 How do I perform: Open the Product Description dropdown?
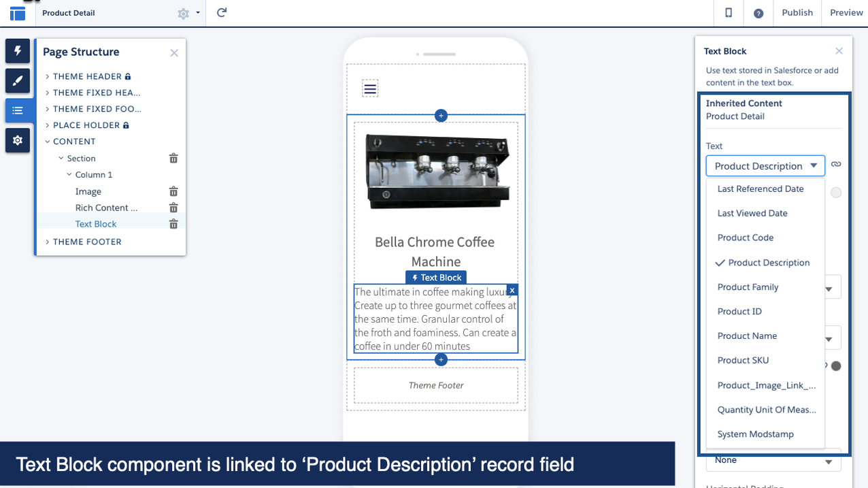pyautogui.click(x=765, y=166)
